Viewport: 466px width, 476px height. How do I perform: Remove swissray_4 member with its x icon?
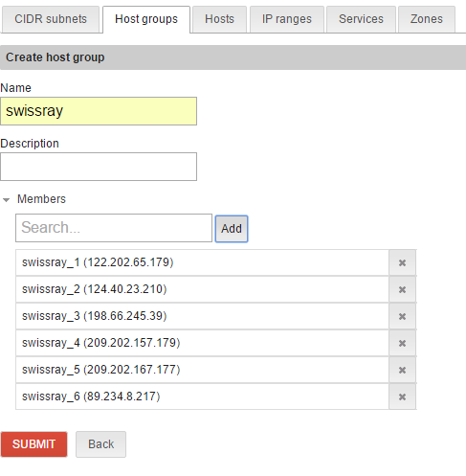coord(402,343)
